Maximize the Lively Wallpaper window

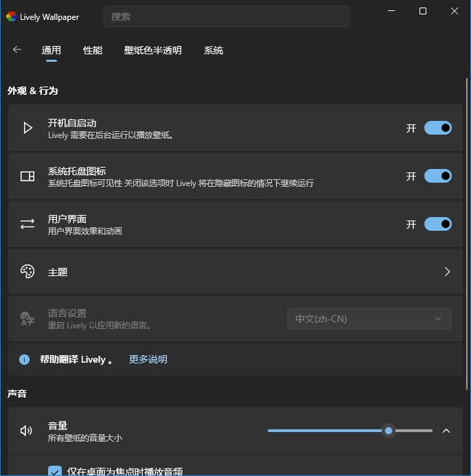pyautogui.click(x=423, y=11)
